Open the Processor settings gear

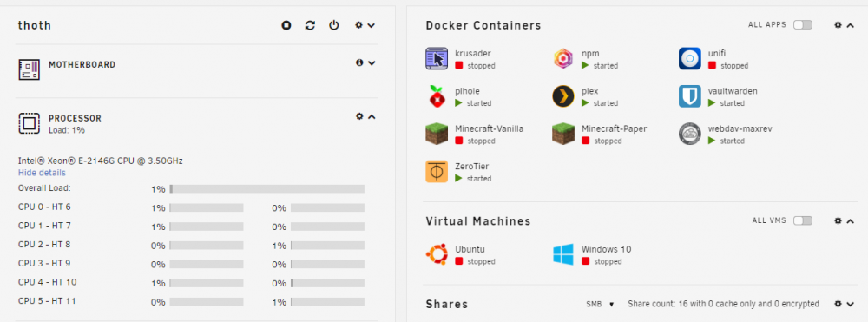click(x=359, y=117)
